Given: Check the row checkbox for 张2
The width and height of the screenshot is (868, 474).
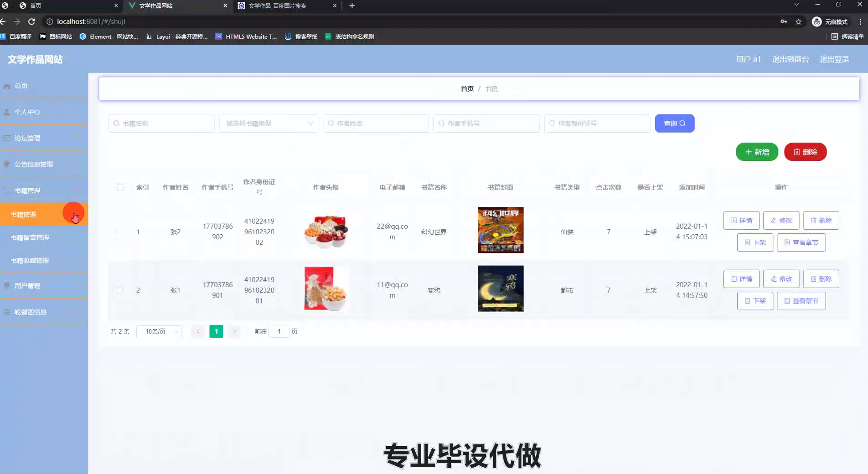Looking at the screenshot, I should coord(119,232).
